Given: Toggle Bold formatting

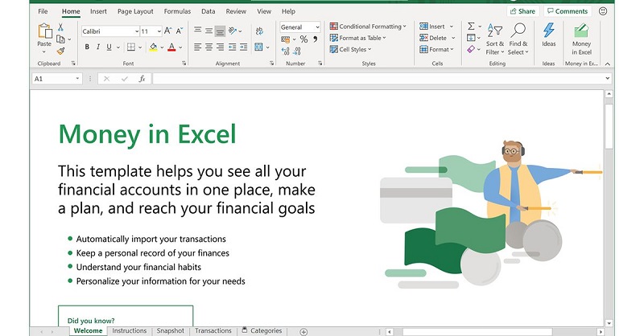Looking at the screenshot, I should pos(87,47).
